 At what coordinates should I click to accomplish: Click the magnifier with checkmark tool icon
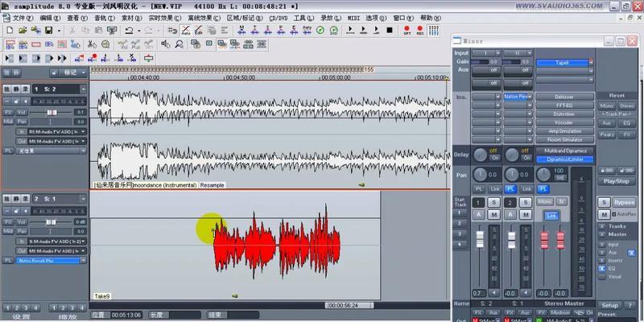tap(105, 44)
